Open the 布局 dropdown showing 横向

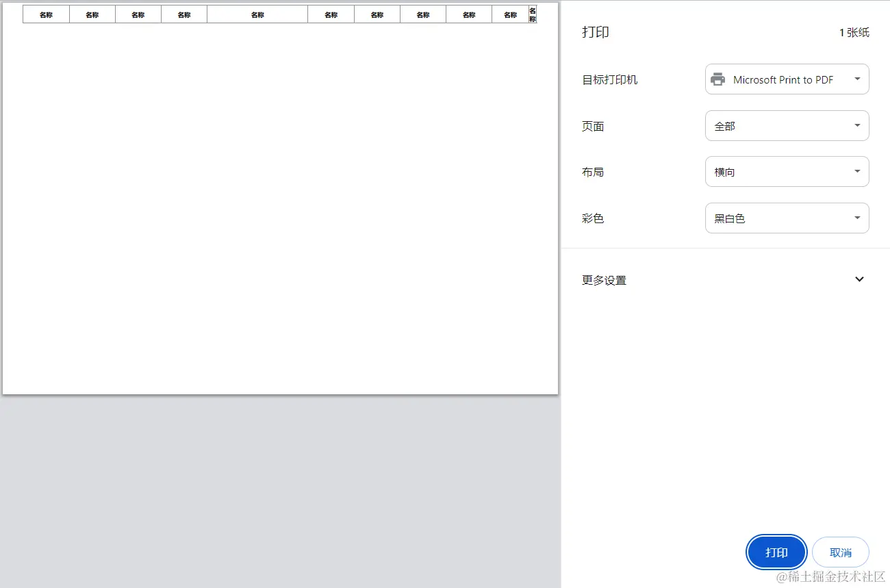(x=787, y=172)
